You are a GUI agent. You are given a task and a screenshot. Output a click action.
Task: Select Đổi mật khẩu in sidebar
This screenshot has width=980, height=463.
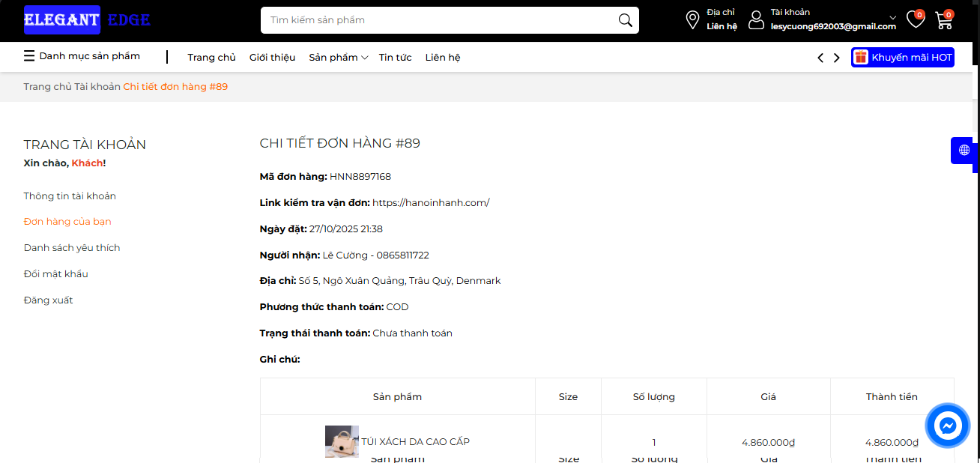tap(56, 274)
